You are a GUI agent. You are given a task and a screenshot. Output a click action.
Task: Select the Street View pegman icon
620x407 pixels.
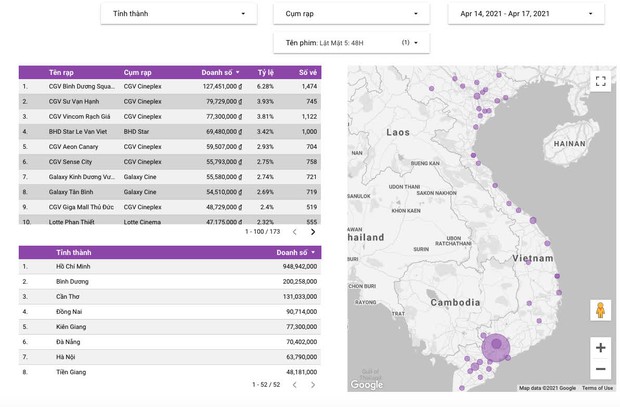coord(600,310)
